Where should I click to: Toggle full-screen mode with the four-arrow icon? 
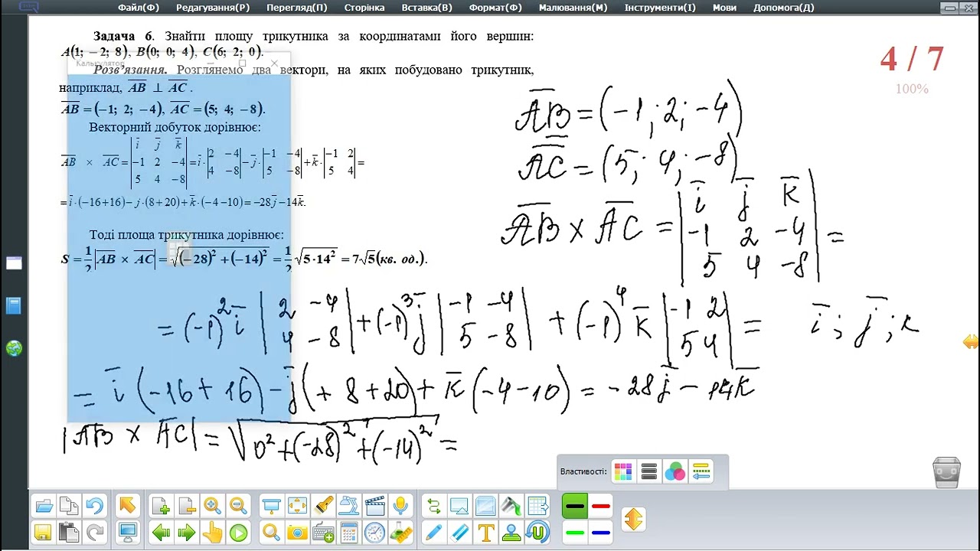click(x=297, y=506)
